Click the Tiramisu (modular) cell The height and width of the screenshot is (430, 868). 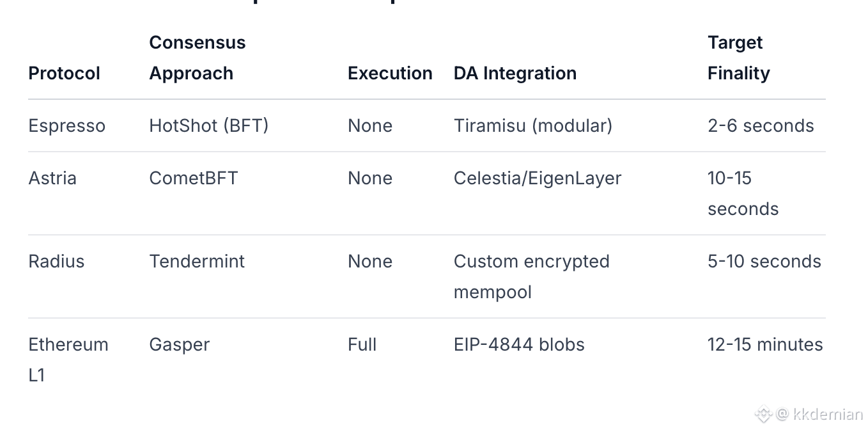pyautogui.click(x=533, y=125)
